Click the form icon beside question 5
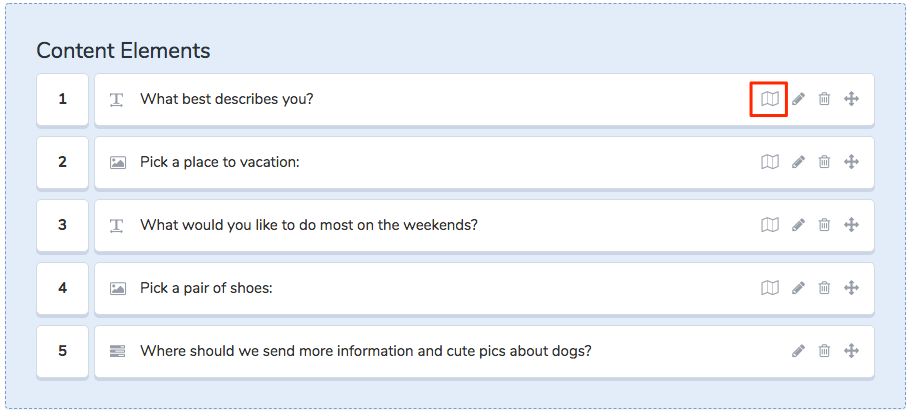 (x=118, y=351)
